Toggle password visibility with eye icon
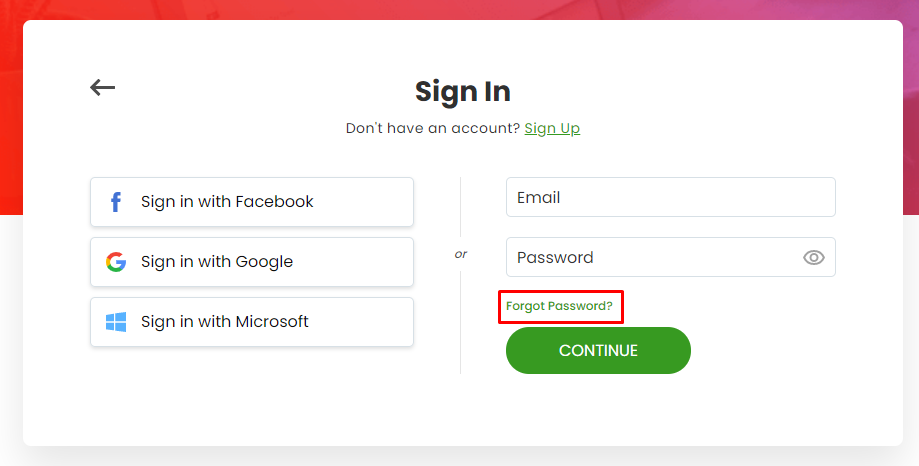This screenshot has width=919, height=466. [814, 257]
